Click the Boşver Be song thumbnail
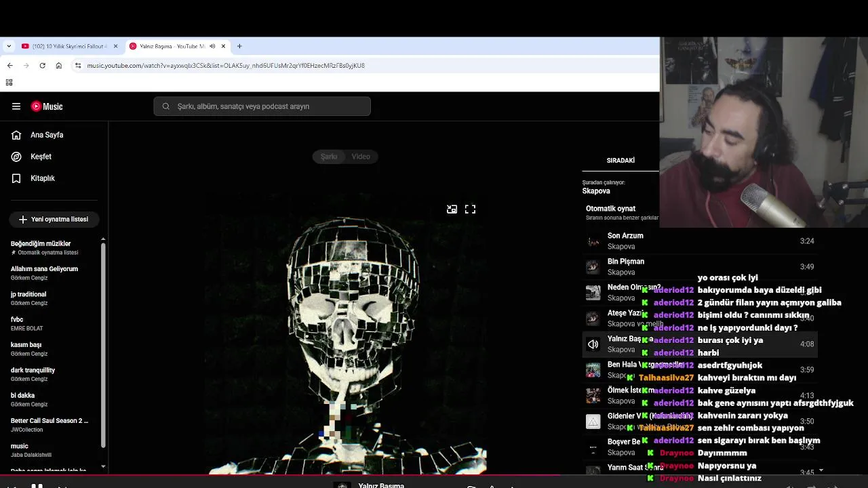This screenshot has height=488, width=868. pos(593,447)
